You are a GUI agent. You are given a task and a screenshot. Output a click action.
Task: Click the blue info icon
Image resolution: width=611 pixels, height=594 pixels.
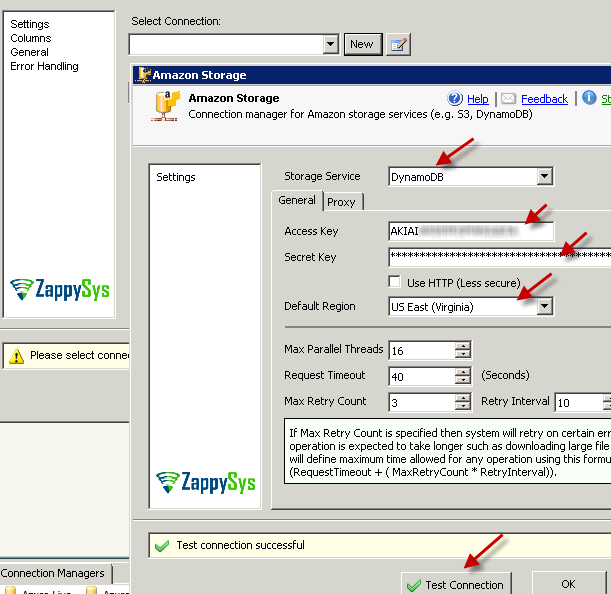click(589, 98)
